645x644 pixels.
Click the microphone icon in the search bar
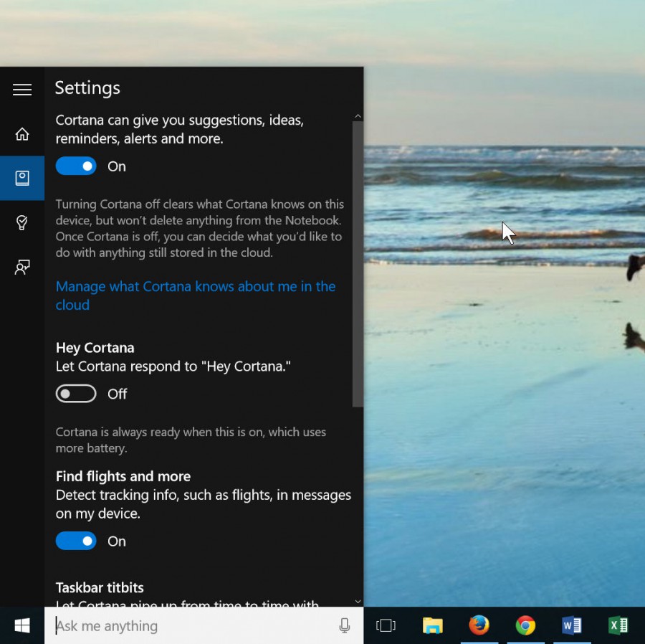(x=345, y=625)
